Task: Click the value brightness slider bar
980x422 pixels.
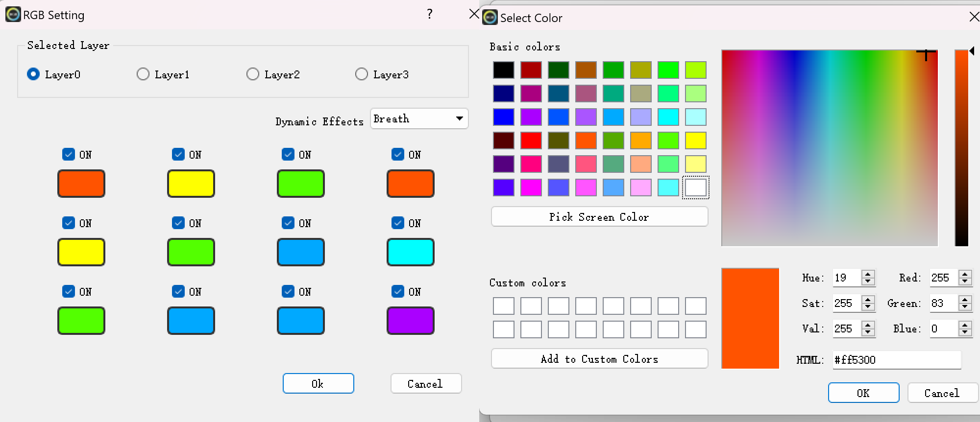Action: coord(961,148)
